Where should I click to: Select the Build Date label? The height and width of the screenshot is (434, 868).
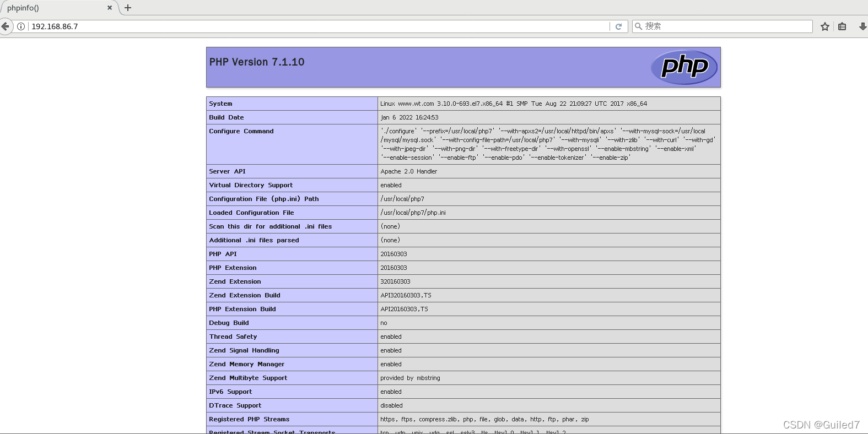pos(227,117)
